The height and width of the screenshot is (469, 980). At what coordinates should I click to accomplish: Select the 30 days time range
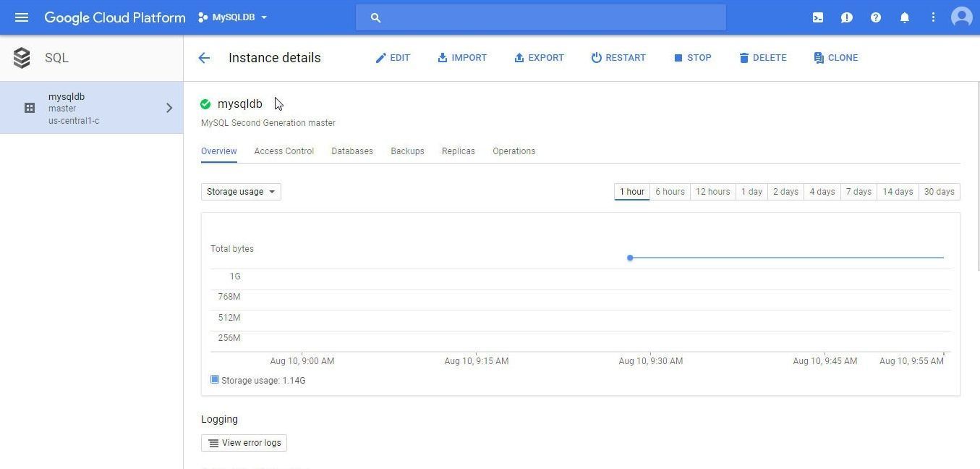(x=939, y=192)
